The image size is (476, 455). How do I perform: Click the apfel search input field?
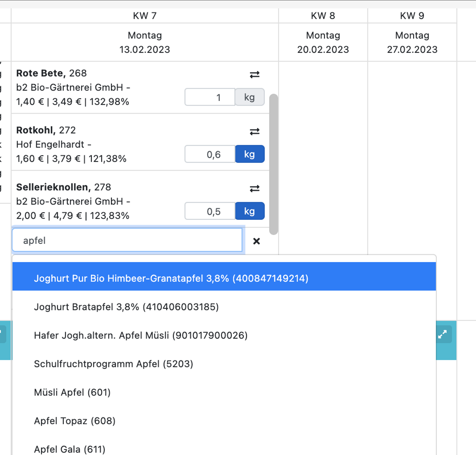[127, 240]
